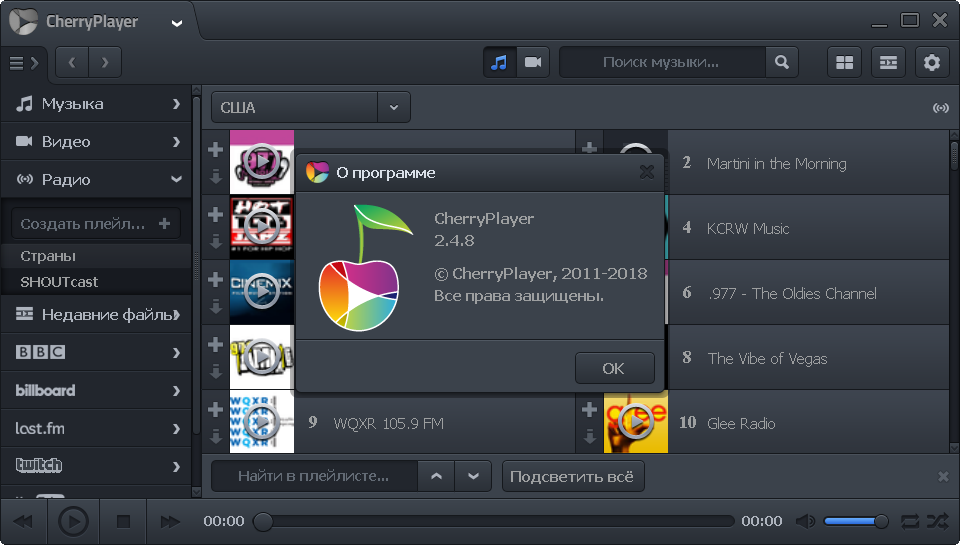Click the Подсветить всё button

[x=573, y=476]
